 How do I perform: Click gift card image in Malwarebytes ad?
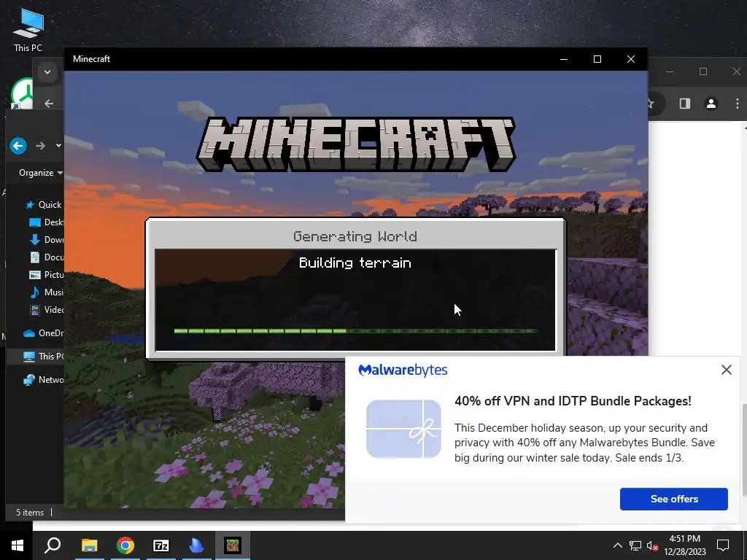click(403, 429)
